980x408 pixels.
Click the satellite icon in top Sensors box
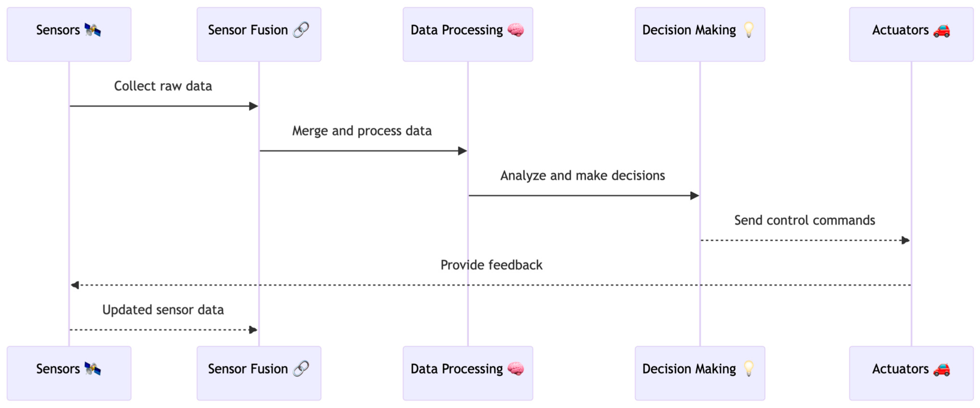coord(92,30)
